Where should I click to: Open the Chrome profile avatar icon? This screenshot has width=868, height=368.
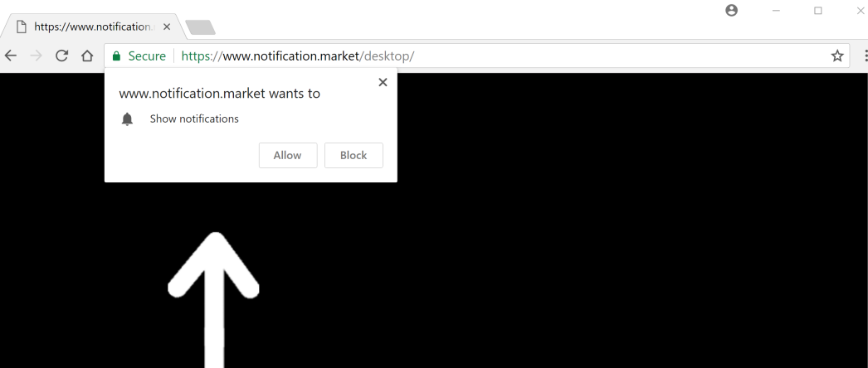pos(731,11)
